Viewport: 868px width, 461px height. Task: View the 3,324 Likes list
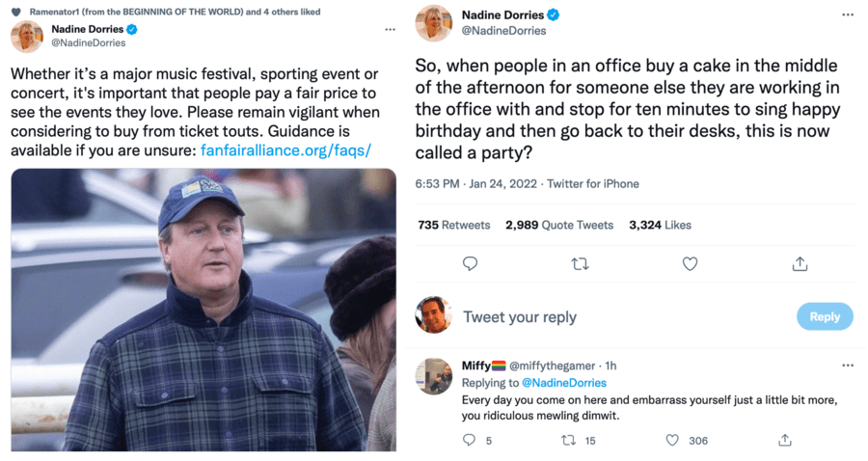[x=660, y=225]
